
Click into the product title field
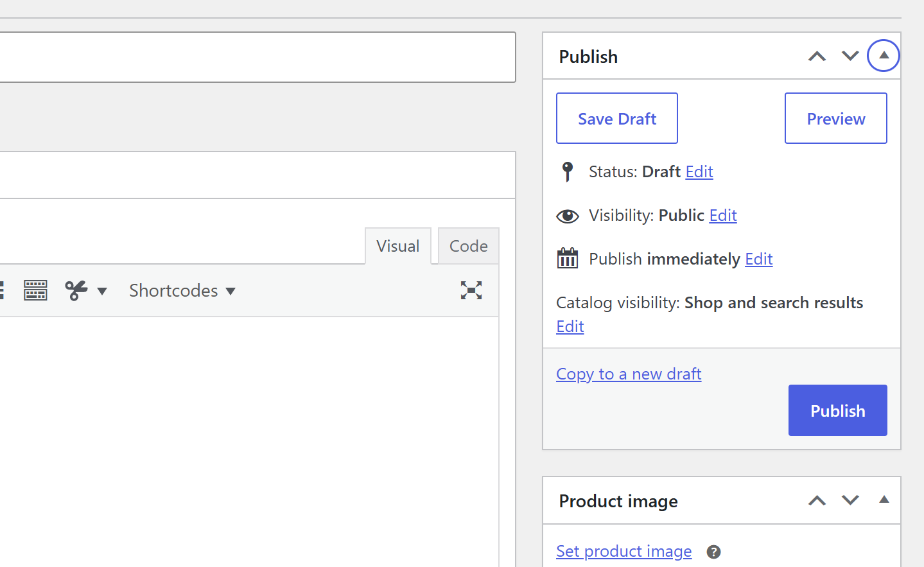(x=257, y=57)
